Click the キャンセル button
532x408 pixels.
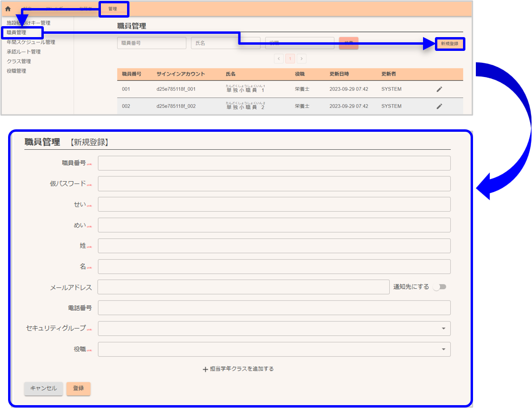coord(43,389)
